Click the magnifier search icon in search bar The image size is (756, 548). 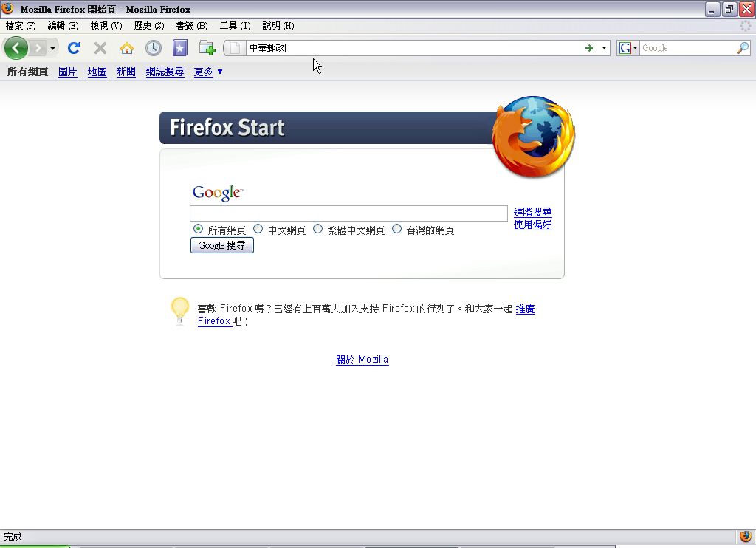[743, 48]
